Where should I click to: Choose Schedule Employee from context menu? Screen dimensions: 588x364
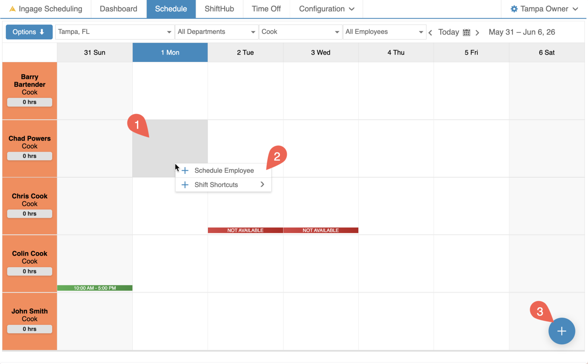click(x=223, y=171)
